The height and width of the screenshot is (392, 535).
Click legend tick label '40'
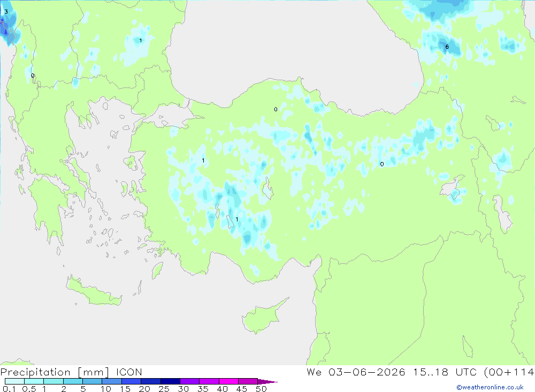[x=223, y=389]
